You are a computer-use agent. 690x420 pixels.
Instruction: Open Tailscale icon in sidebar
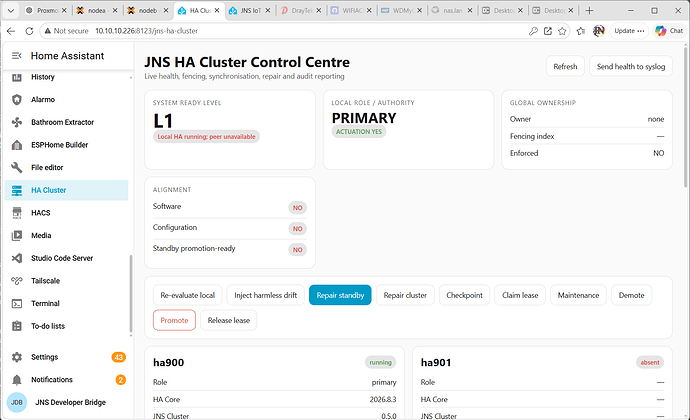tap(17, 280)
